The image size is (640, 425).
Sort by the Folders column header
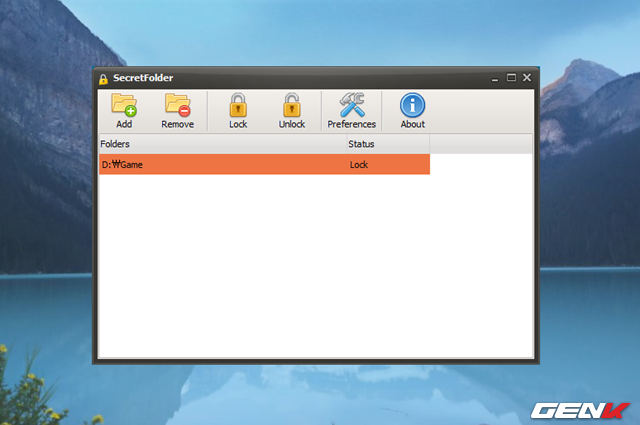click(220, 144)
